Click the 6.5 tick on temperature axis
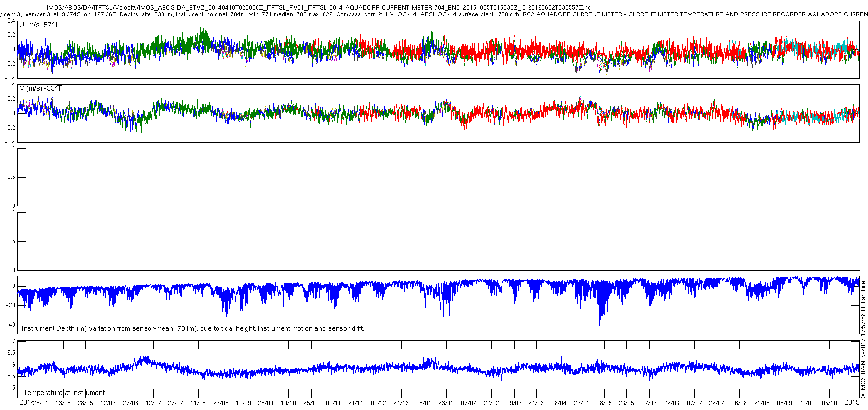Image resolution: width=868 pixels, height=410 pixels. point(11,353)
